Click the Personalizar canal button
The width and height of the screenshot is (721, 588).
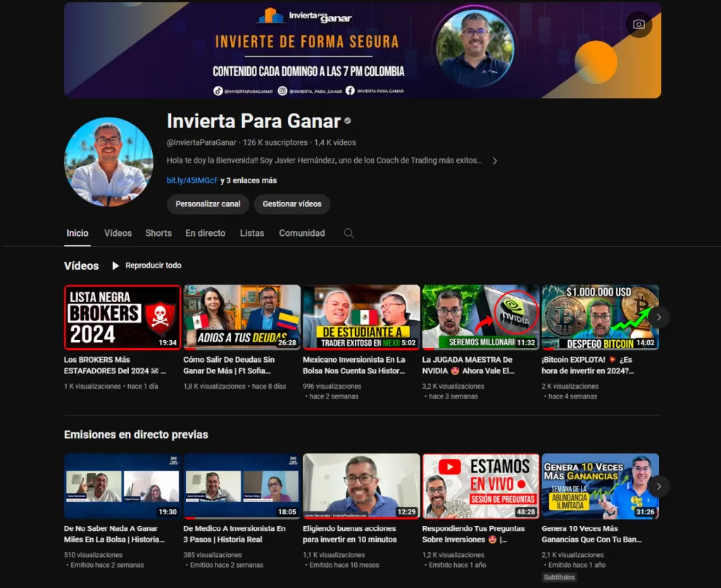[208, 204]
